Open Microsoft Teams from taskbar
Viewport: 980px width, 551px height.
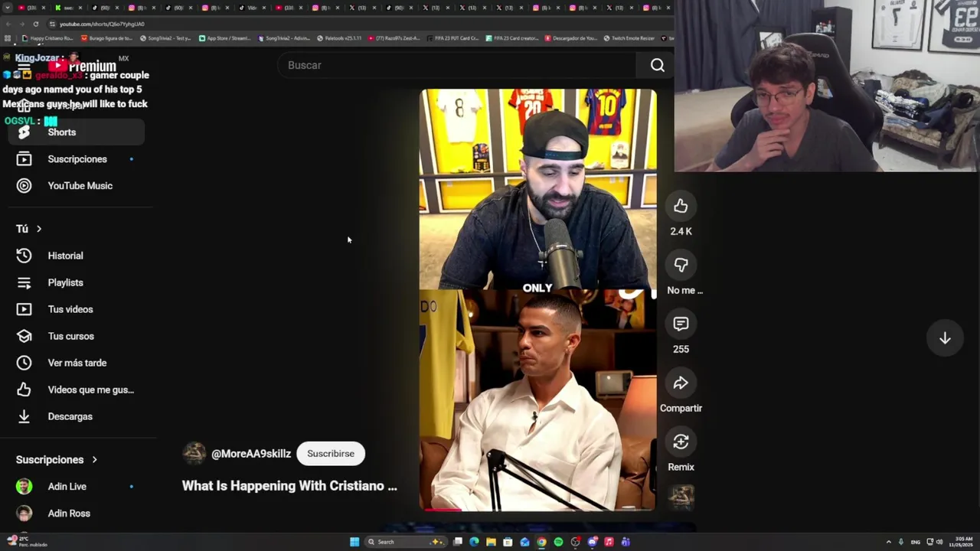[x=626, y=542]
